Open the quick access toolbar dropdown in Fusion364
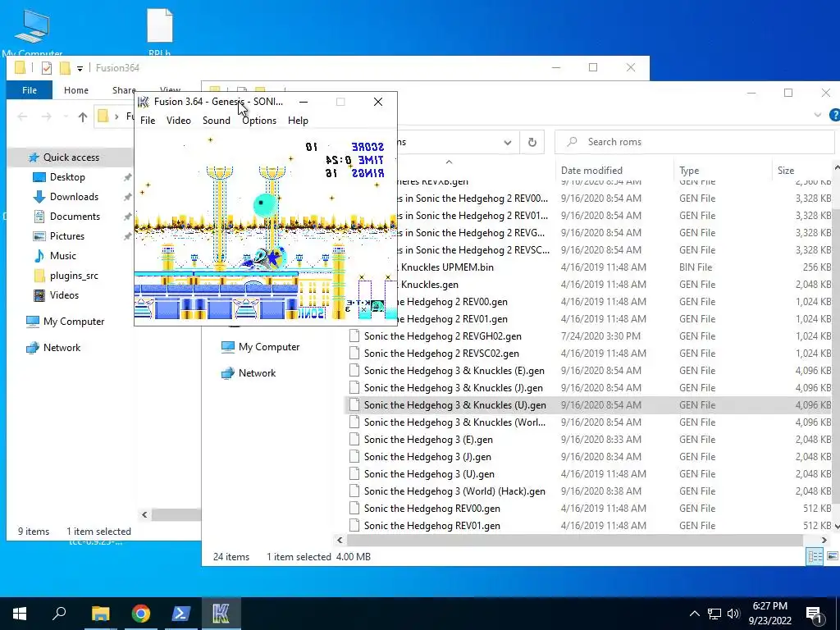This screenshot has width=840, height=630. point(80,68)
